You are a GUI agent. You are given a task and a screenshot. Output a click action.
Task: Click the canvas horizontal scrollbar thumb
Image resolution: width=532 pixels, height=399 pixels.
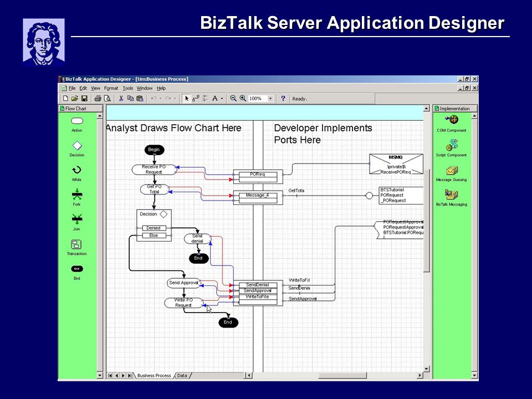(x=342, y=376)
